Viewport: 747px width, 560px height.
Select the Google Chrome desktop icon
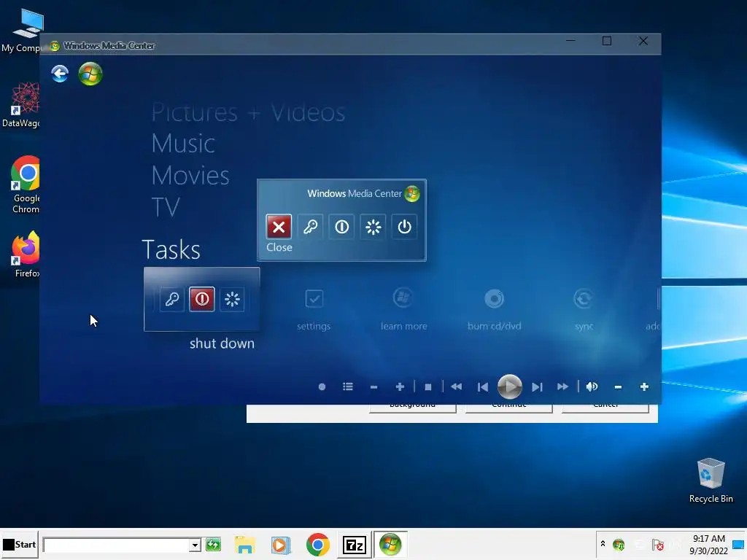pos(26,184)
